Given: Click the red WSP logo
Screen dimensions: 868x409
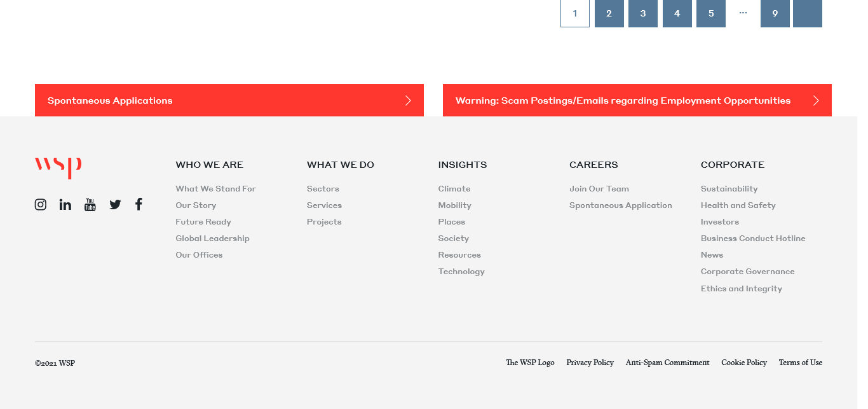Looking at the screenshot, I should (58, 167).
